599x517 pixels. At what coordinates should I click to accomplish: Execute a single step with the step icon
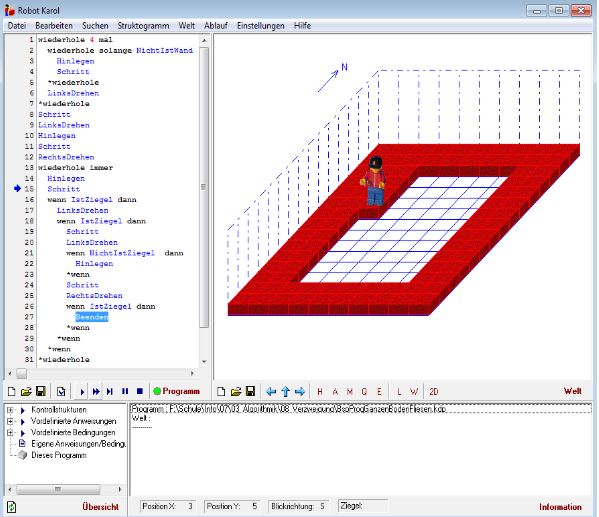110,392
